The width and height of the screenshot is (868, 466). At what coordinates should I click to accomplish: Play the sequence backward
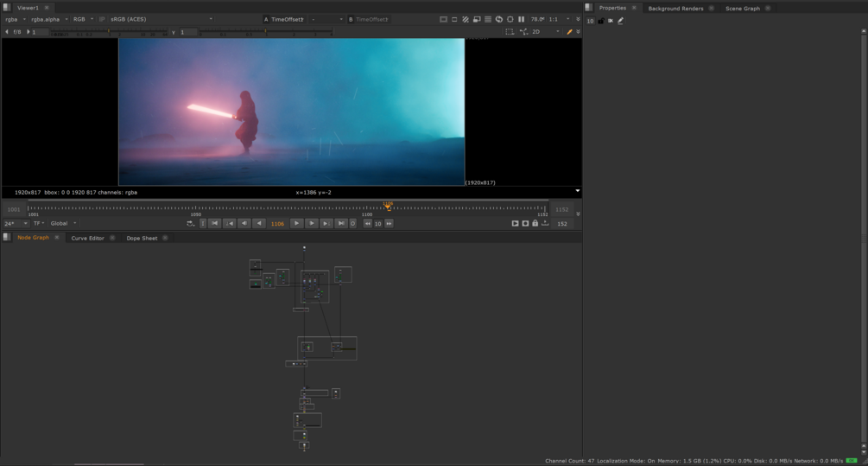(258, 224)
